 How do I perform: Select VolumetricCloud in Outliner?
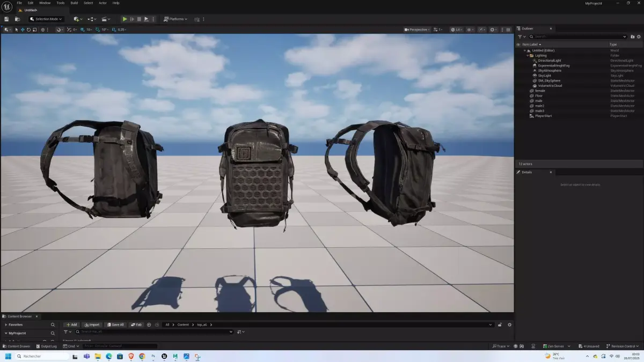pos(550,86)
